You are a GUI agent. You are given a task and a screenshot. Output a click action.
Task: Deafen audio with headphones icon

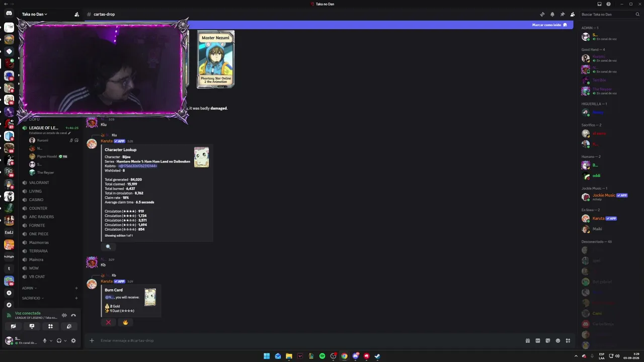pos(59,340)
